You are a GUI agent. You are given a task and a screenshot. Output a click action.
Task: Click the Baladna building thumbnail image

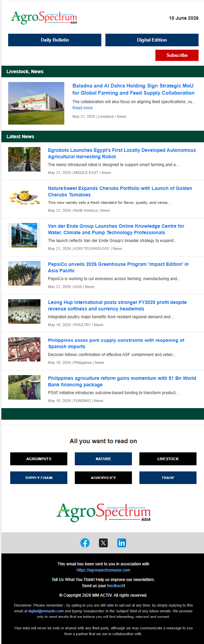(36, 103)
